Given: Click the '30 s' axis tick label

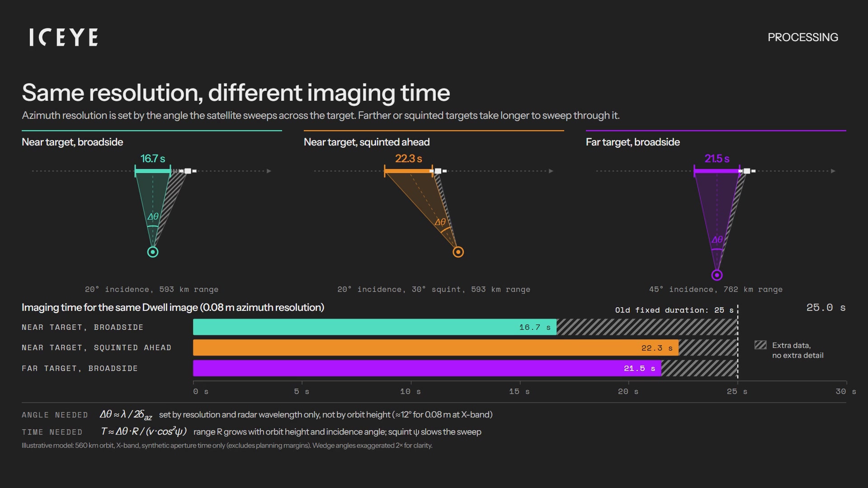Looking at the screenshot, I should [846, 391].
